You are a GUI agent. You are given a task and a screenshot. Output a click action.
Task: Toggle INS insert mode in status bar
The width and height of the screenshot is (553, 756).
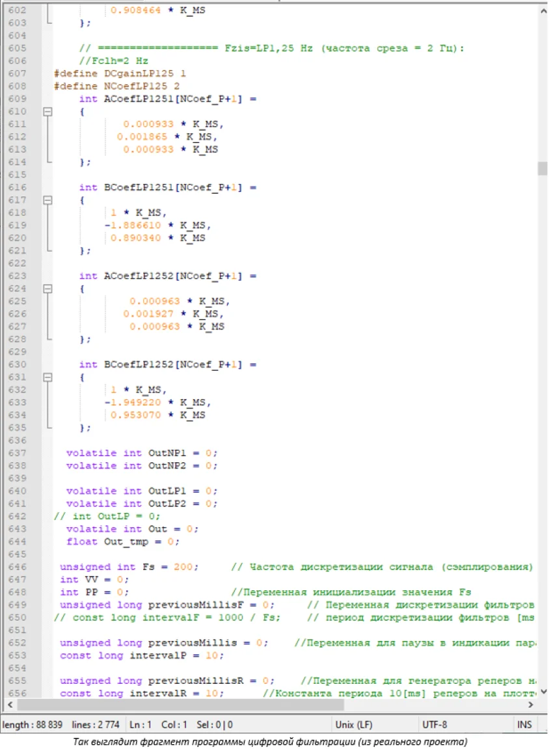[x=524, y=724]
